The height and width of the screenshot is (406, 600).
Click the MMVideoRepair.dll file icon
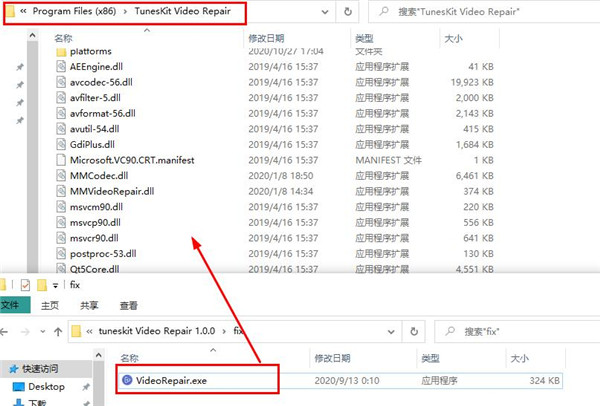61,191
